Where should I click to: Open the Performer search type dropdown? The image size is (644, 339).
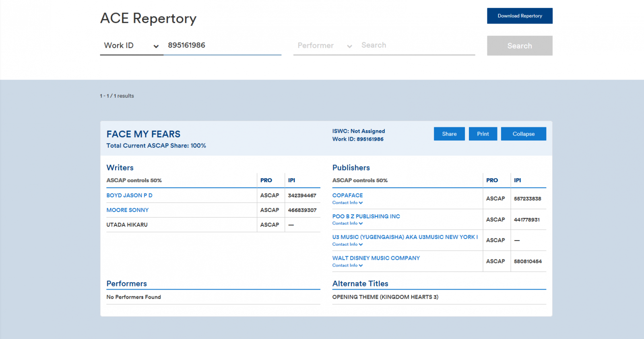[x=325, y=46]
